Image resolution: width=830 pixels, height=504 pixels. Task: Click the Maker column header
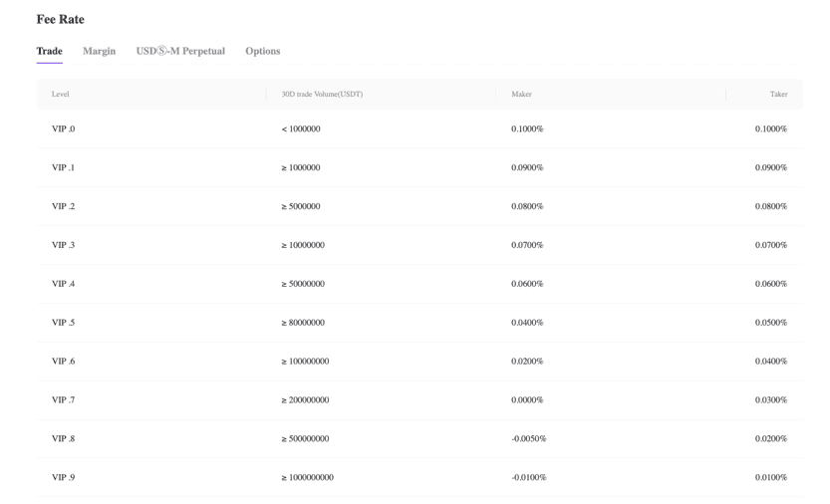[521, 95]
